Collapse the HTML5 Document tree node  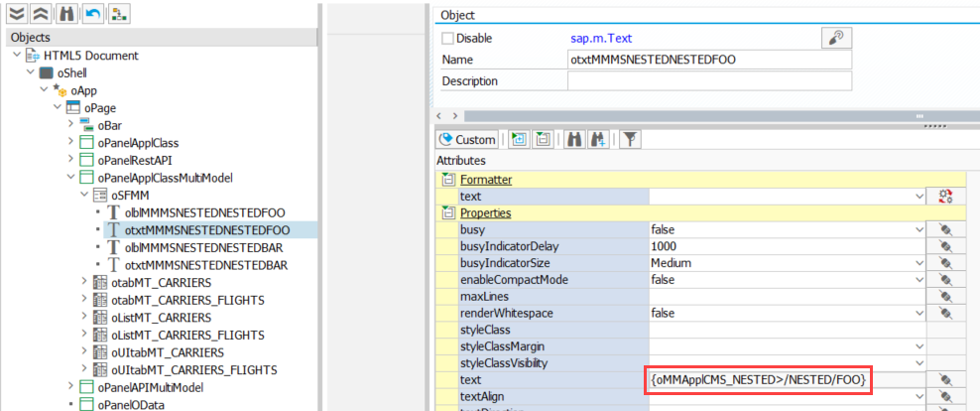[16, 56]
